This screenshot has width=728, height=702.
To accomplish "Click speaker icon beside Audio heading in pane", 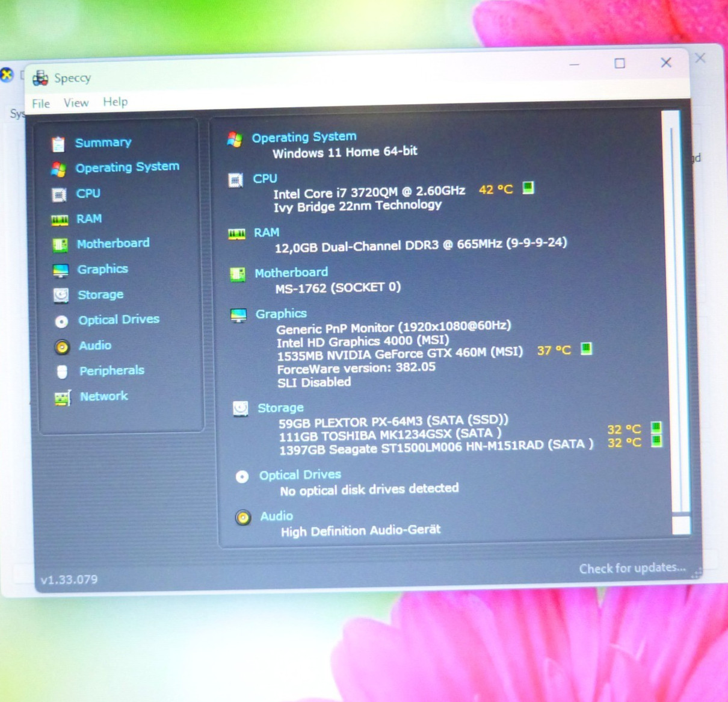I will pos(243,518).
